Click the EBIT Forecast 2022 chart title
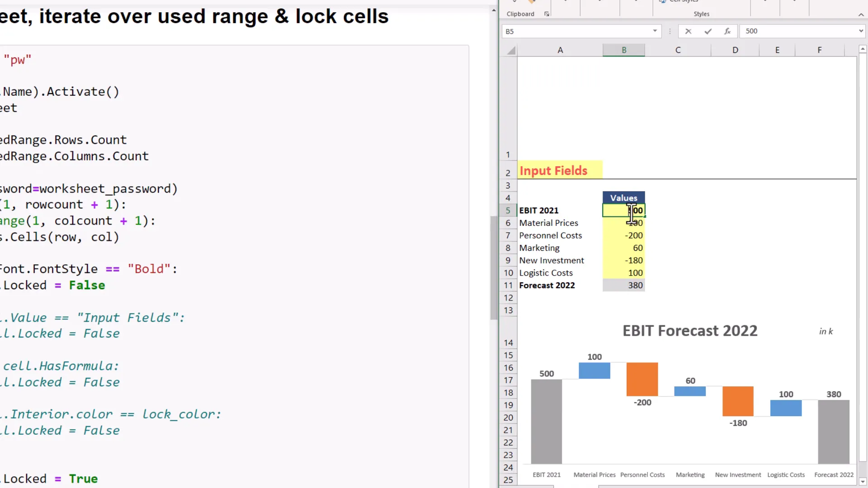 click(690, 331)
